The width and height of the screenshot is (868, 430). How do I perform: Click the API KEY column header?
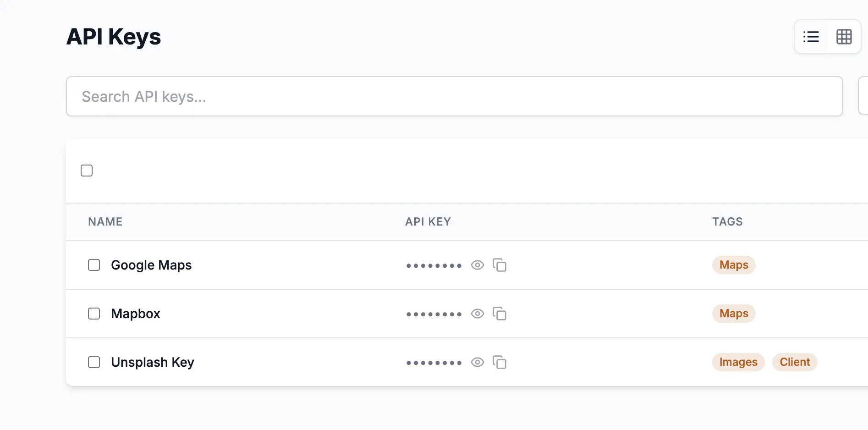coord(428,222)
